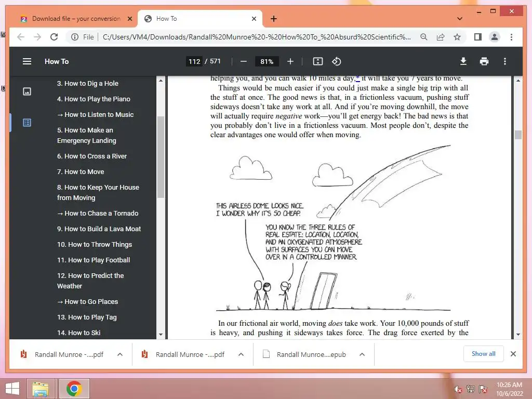This screenshot has width=532, height=399.
Task: Go to outline entry 3. How to Dig a Hole
Action: [x=87, y=84]
